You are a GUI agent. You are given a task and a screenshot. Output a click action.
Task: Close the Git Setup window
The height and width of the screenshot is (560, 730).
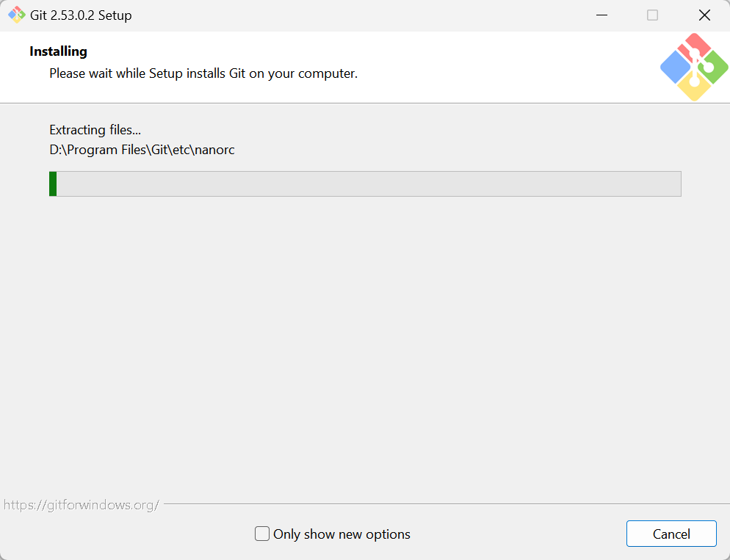pos(704,15)
